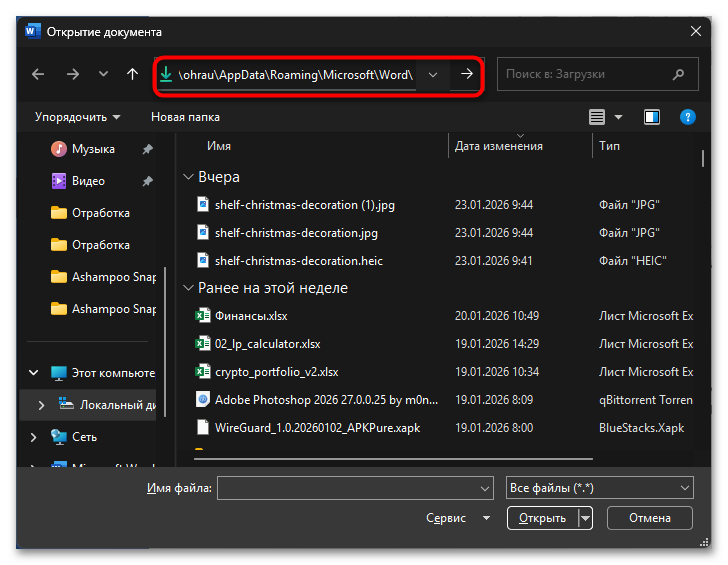Select the Музыка folder in sidebar
This screenshot has width=728, height=565.
click(93, 149)
